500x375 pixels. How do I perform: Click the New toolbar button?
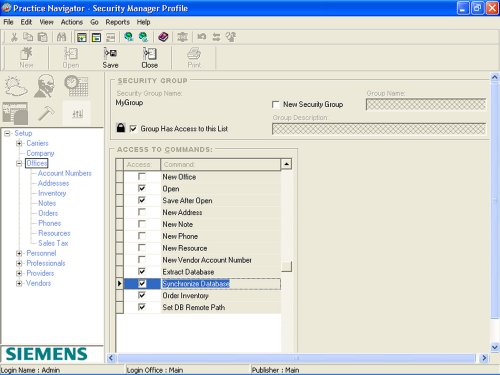[26, 58]
